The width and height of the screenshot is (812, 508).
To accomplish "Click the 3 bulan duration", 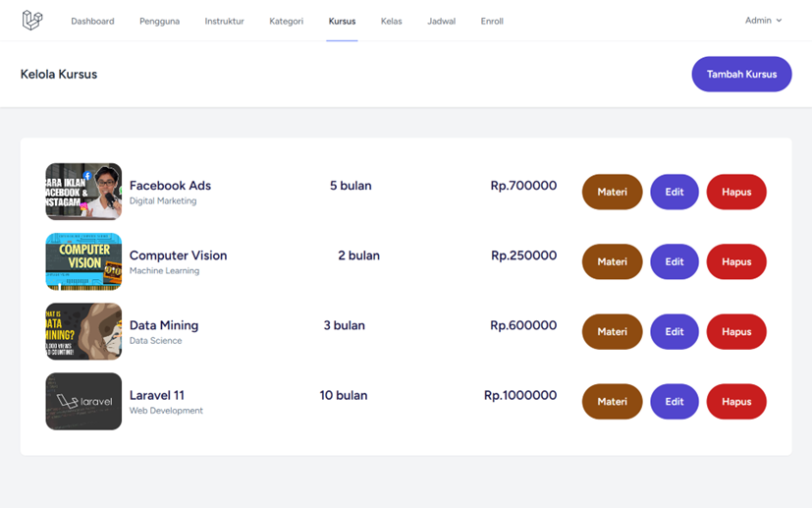I will pyautogui.click(x=345, y=325).
